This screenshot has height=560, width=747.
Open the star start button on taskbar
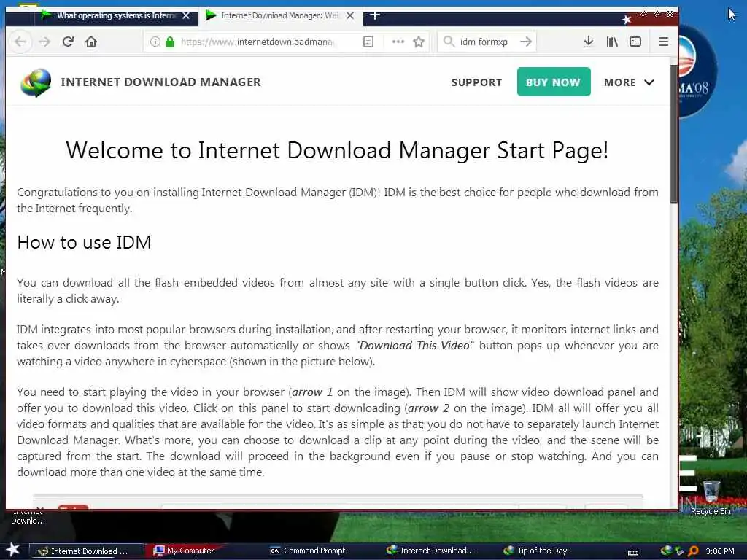tap(13, 550)
